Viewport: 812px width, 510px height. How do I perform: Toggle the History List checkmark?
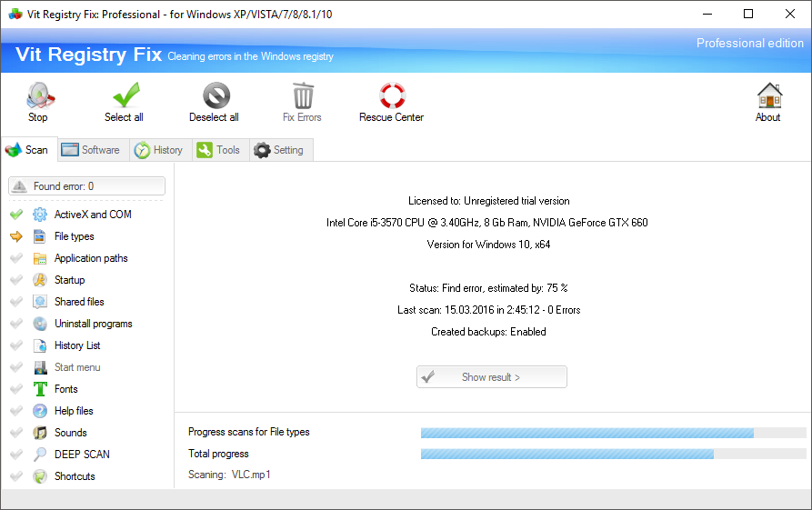coord(16,345)
